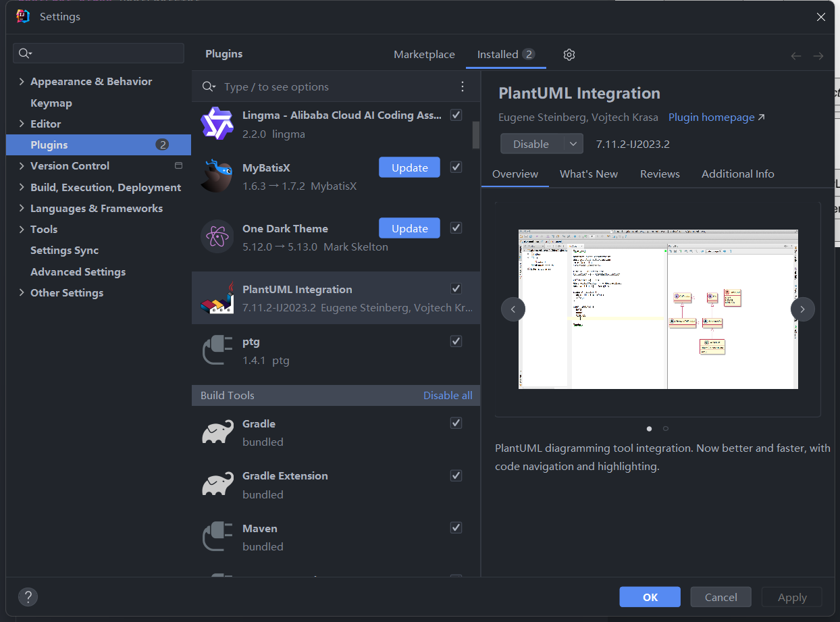The image size is (840, 622).
Task: Click the Lingma plugin icon
Action: (217, 124)
